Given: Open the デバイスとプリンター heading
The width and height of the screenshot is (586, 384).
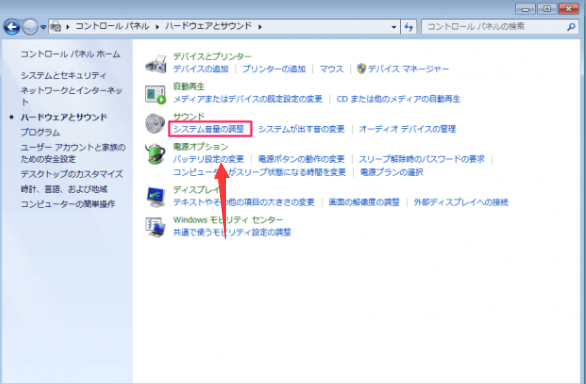Looking at the screenshot, I should pos(212,56).
